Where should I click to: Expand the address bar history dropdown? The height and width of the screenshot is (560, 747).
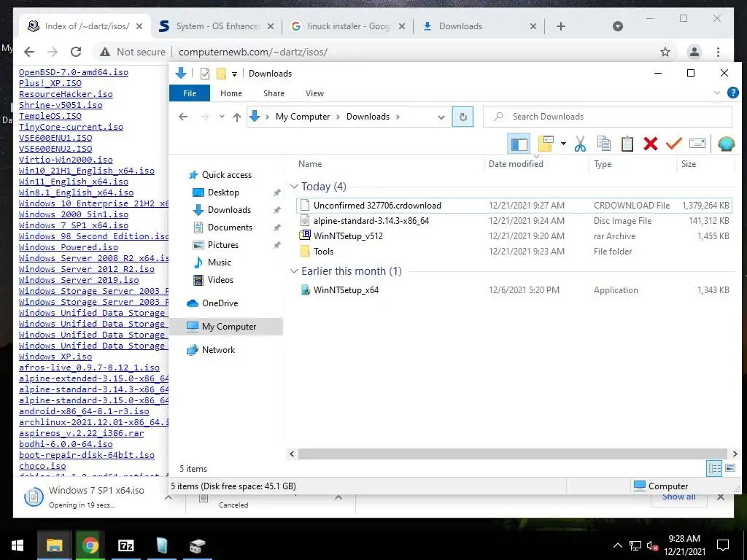click(x=441, y=117)
